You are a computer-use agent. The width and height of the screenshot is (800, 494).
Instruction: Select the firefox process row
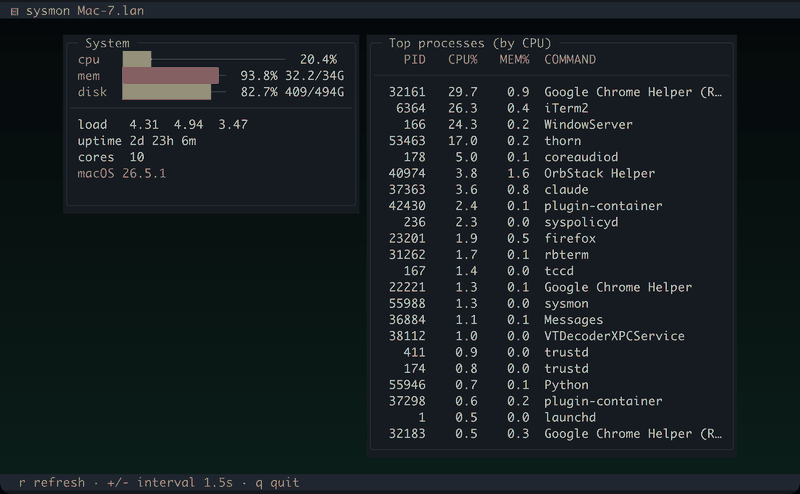(x=552, y=238)
